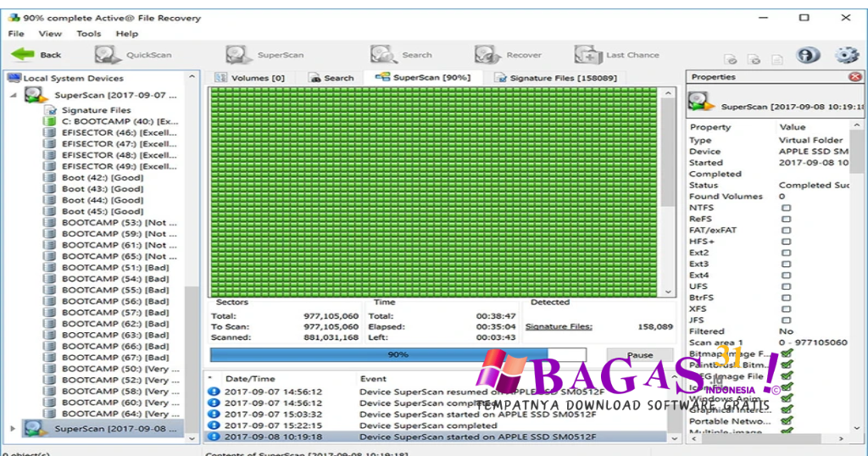Viewport: 868px width, 456px height.
Task: Go back with the green Back arrow
Action: coord(36,55)
